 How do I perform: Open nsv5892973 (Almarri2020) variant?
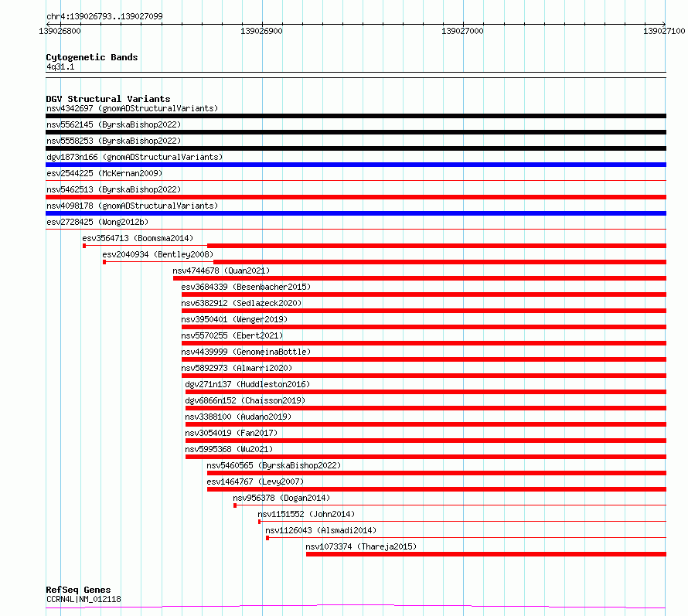point(237,368)
